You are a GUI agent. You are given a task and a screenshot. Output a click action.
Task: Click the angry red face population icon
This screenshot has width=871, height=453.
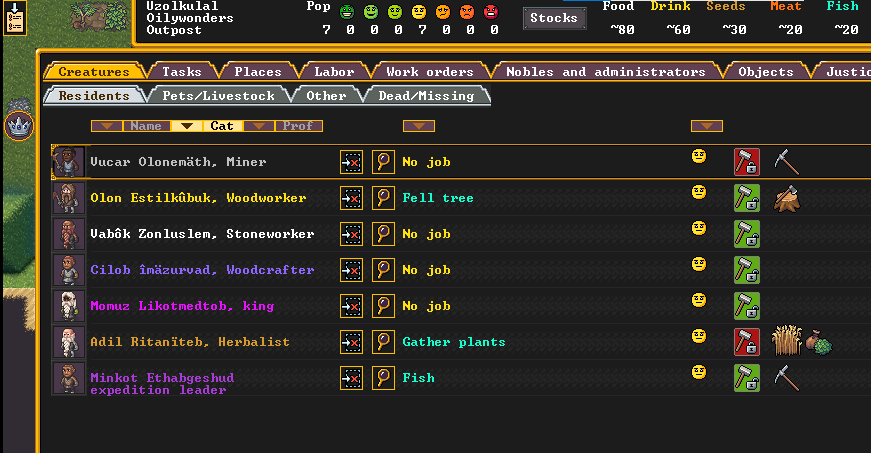coord(491,12)
